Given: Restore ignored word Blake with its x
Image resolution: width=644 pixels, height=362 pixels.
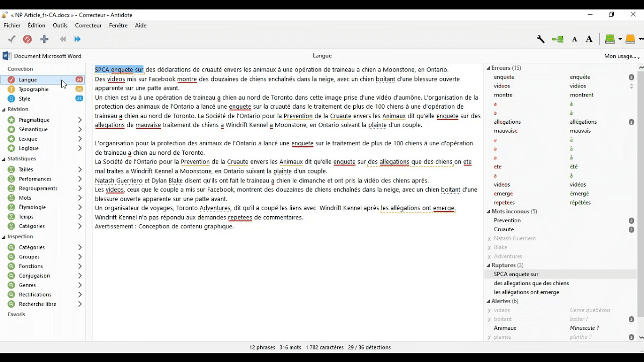Looking at the screenshot, I should [x=489, y=248].
